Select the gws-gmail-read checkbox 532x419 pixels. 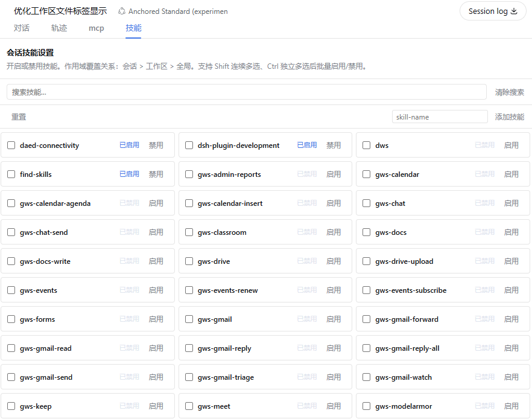click(11, 348)
